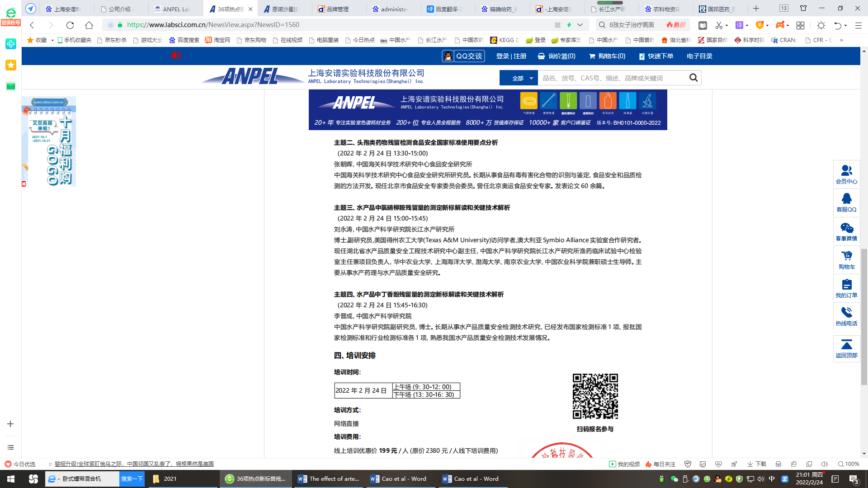Screen dimensions: 868x488
Task: Switch to 百度翻译 browser tab
Action: pos(448,9)
